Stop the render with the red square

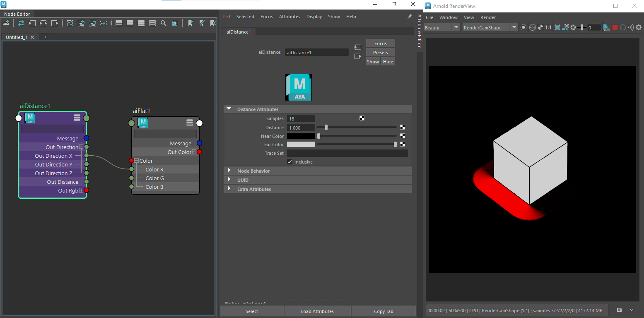(x=615, y=27)
